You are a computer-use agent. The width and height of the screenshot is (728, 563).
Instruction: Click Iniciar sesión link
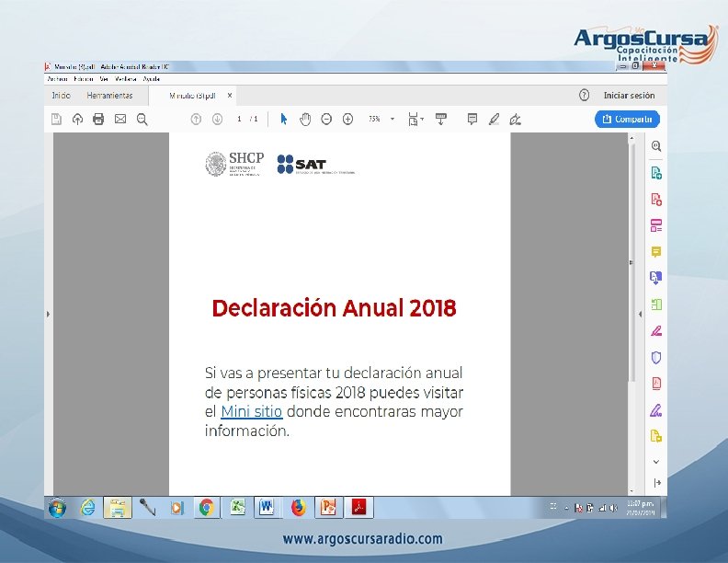coord(629,96)
